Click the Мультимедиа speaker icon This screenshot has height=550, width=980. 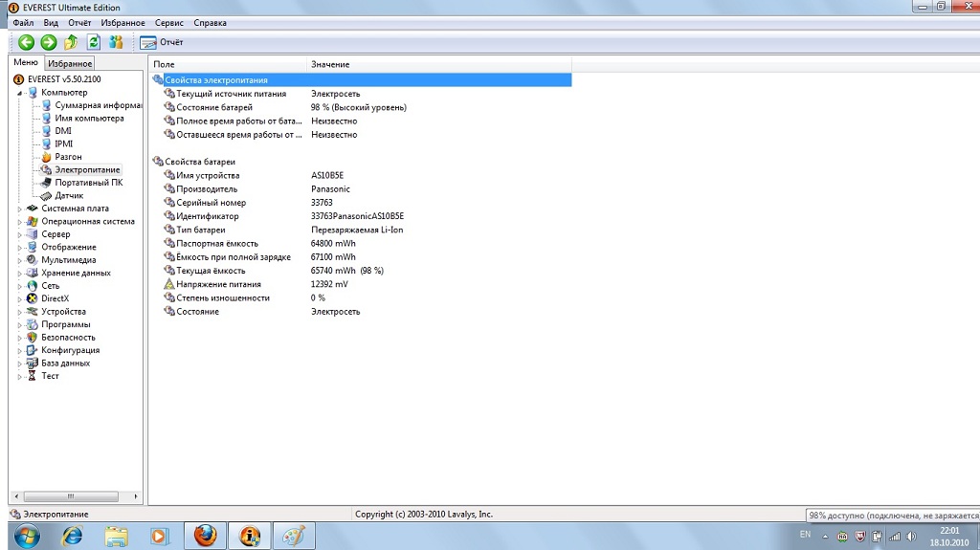coord(32,260)
